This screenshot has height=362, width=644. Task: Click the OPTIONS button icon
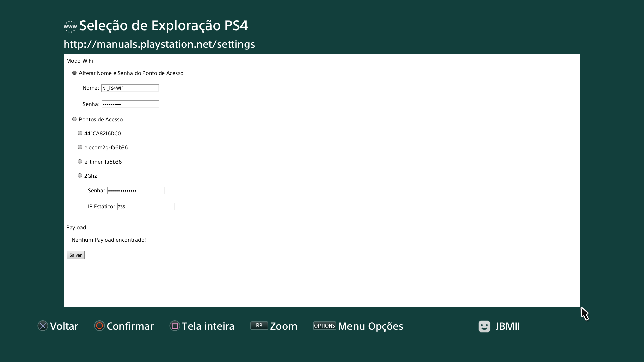(324, 326)
